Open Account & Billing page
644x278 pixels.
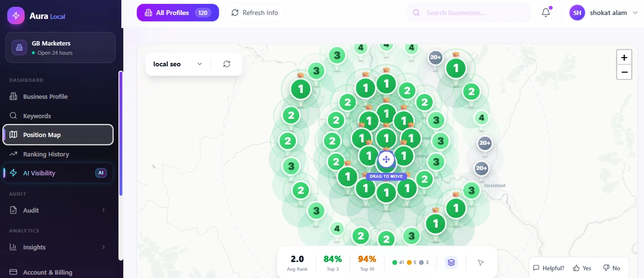click(58, 272)
